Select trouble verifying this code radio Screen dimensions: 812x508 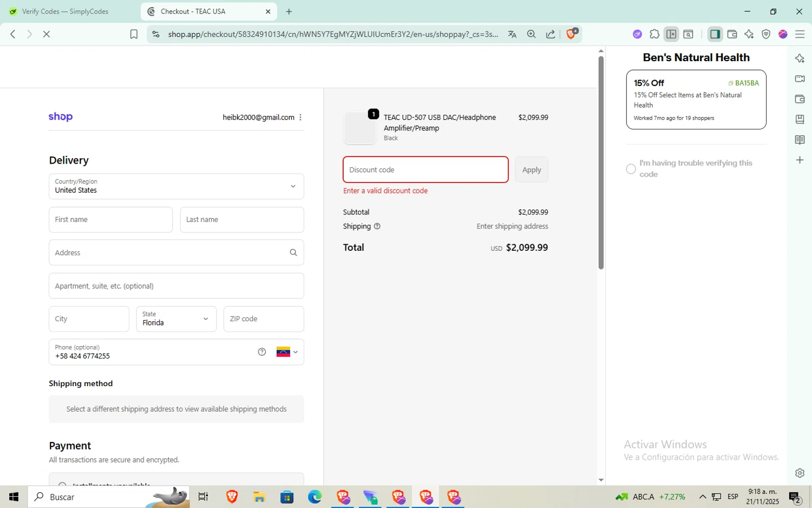(x=631, y=169)
